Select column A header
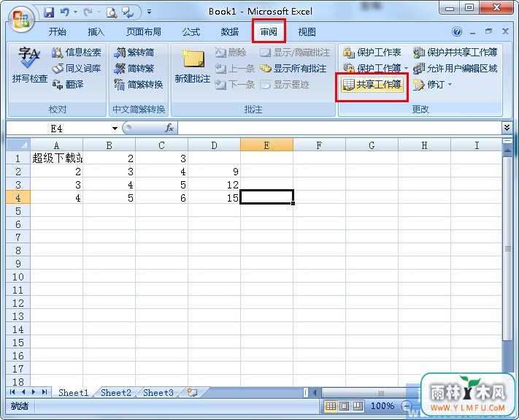Screen dimensions: 519x420 (57, 145)
